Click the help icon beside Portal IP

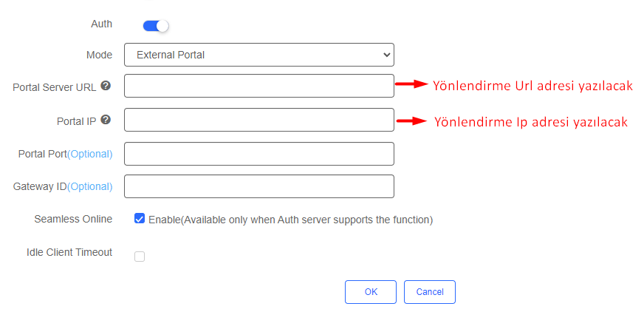(x=106, y=120)
